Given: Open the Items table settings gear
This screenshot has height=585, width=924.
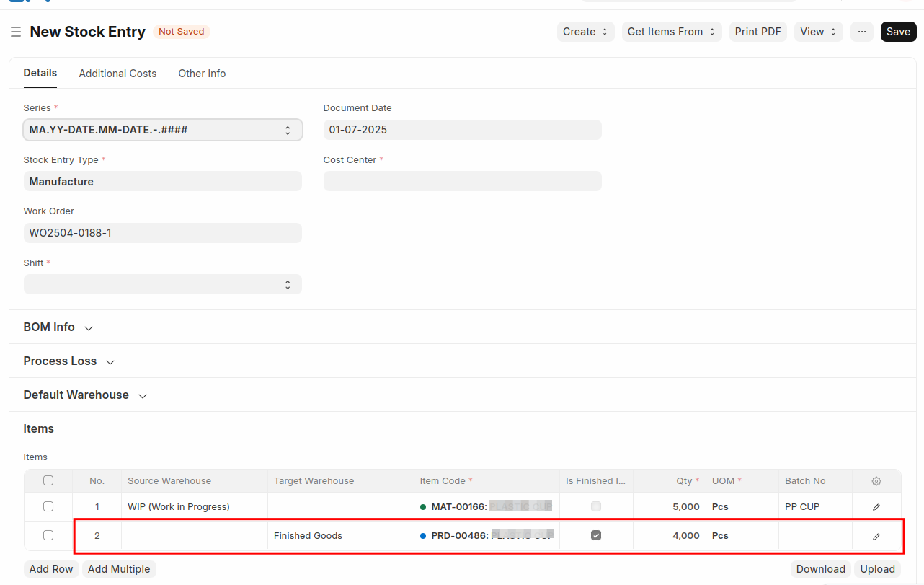Looking at the screenshot, I should tap(876, 481).
